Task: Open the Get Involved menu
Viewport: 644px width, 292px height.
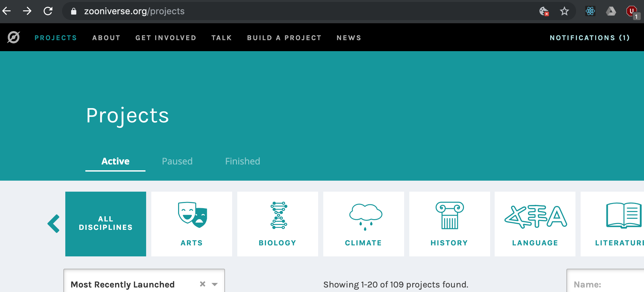Action: pos(166,38)
